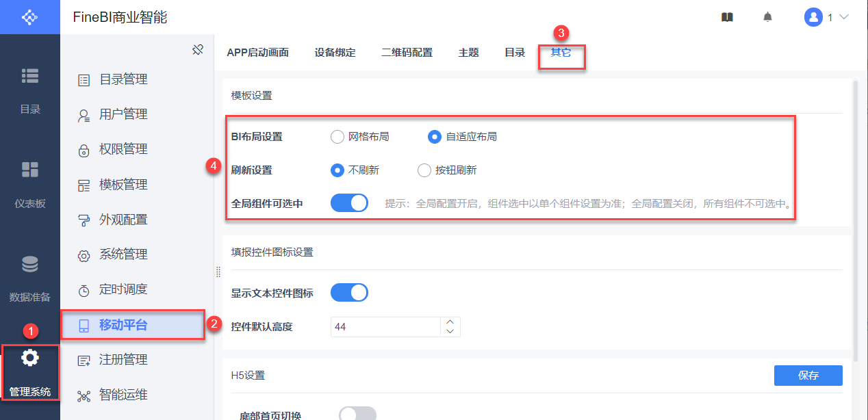Image resolution: width=868 pixels, height=420 pixels.
Task: Click the 控件默认高度 input field
Action: [x=385, y=327]
